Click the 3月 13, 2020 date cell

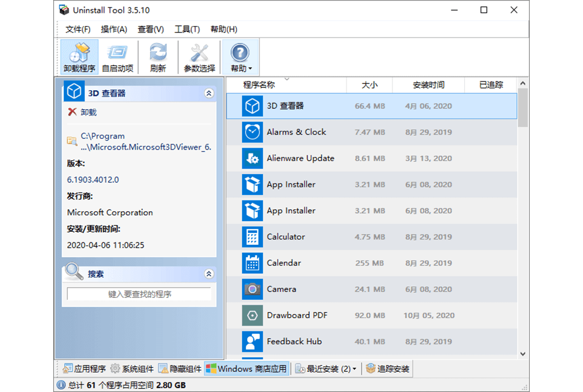pyautogui.click(x=428, y=158)
